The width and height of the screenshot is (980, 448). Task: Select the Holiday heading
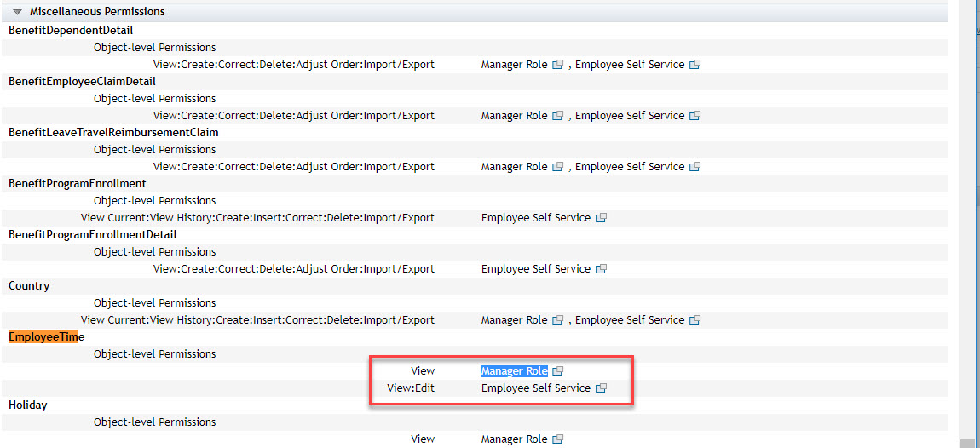[27, 405]
